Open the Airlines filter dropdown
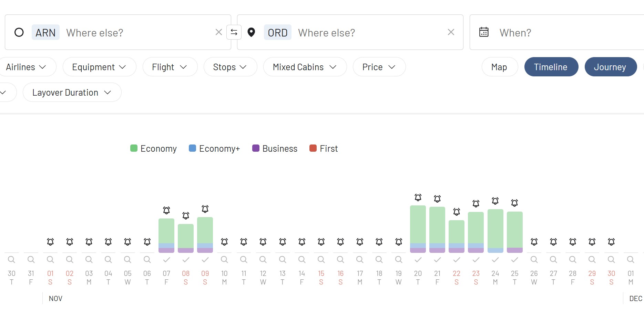Viewport: 644px width, 311px height. point(26,67)
